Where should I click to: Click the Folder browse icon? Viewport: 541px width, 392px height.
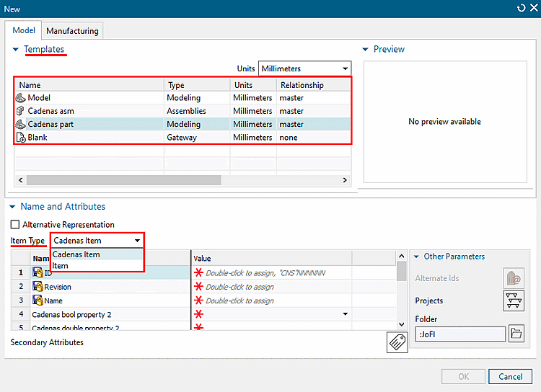click(516, 334)
